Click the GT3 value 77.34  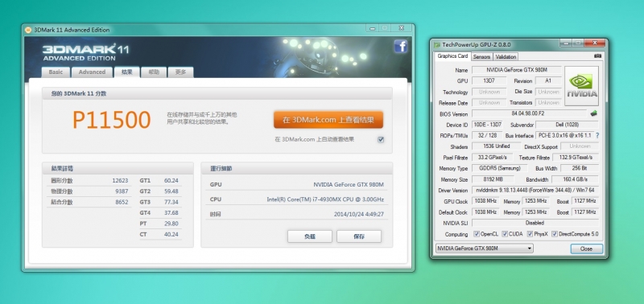(171, 202)
